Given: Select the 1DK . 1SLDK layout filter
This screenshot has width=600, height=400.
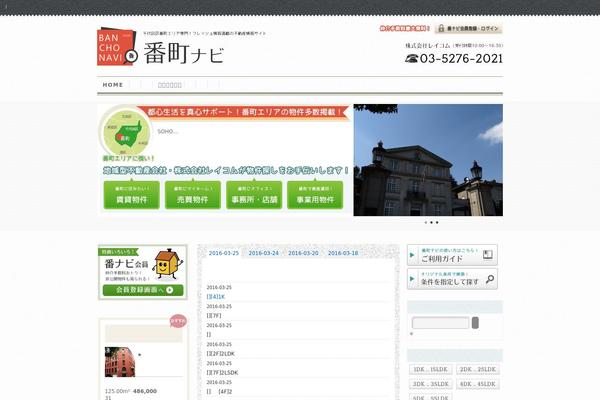Looking at the screenshot, I should click(x=431, y=369).
